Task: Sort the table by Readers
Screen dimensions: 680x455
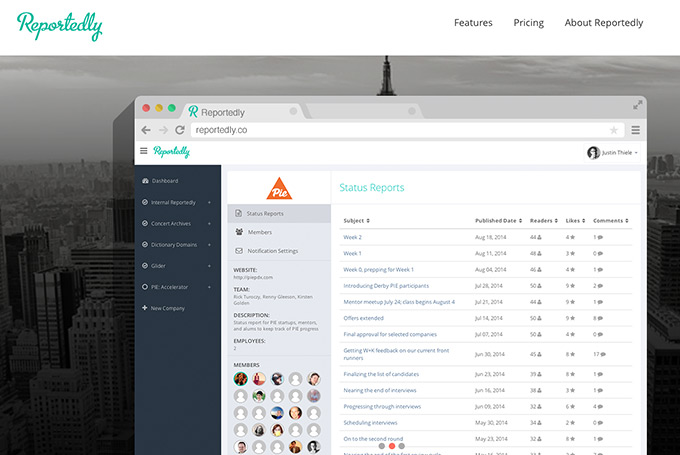Action: (x=544, y=221)
